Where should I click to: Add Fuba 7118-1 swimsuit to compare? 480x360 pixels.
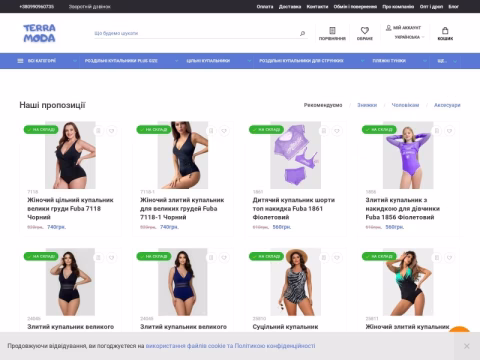211,131
